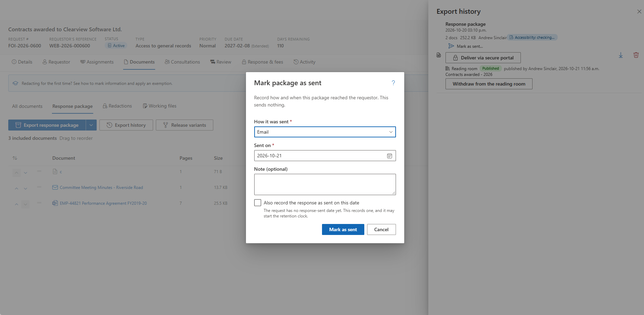Click the drag handle of document 'c'
The image size is (644, 315).
(39, 171)
